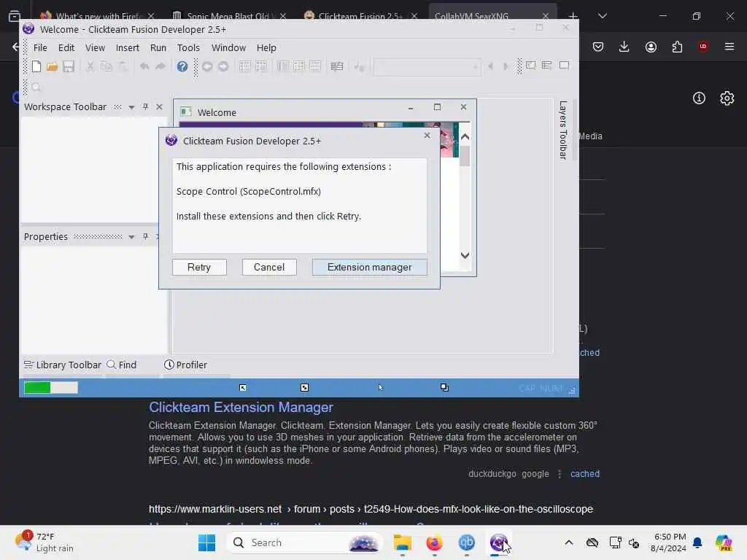The image size is (747, 560).
Task: Open the Window menu
Action: point(228,47)
